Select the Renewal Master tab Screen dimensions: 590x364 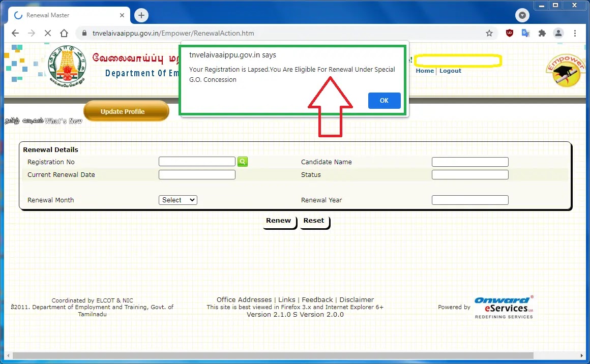[69, 15]
